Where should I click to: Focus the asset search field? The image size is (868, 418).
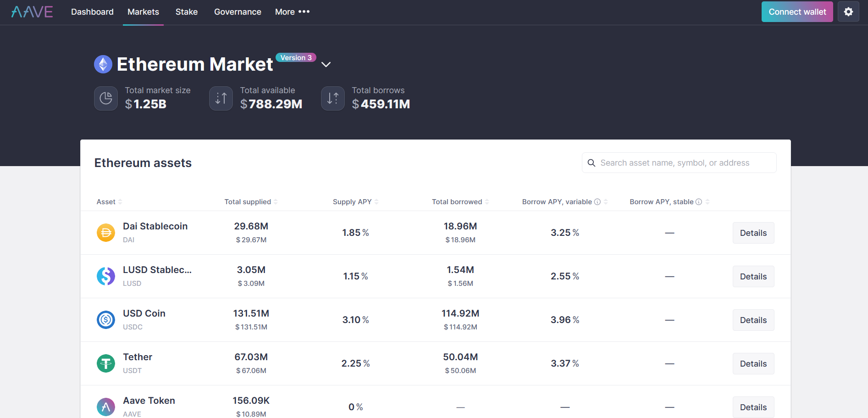point(679,163)
